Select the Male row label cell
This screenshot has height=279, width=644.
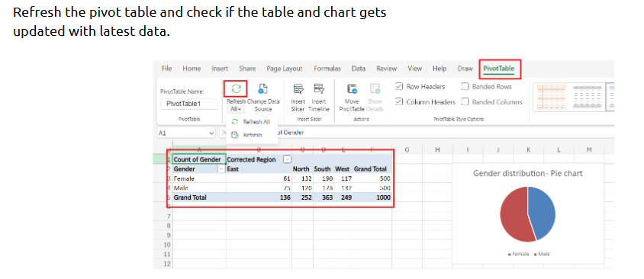pyautogui.click(x=199, y=188)
